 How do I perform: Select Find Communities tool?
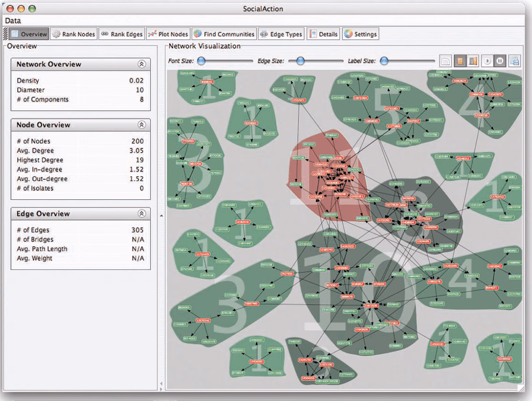click(x=224, y=34)
